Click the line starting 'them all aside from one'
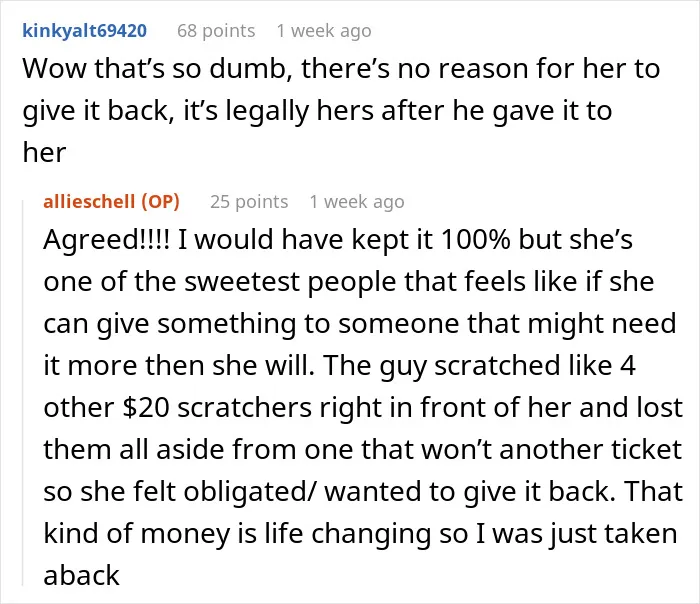This screenshot has height=604, width=700. 362,450
